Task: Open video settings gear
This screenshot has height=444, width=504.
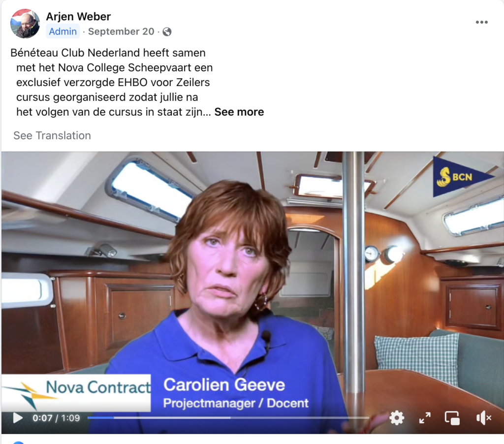Action: tap(397, 418)
